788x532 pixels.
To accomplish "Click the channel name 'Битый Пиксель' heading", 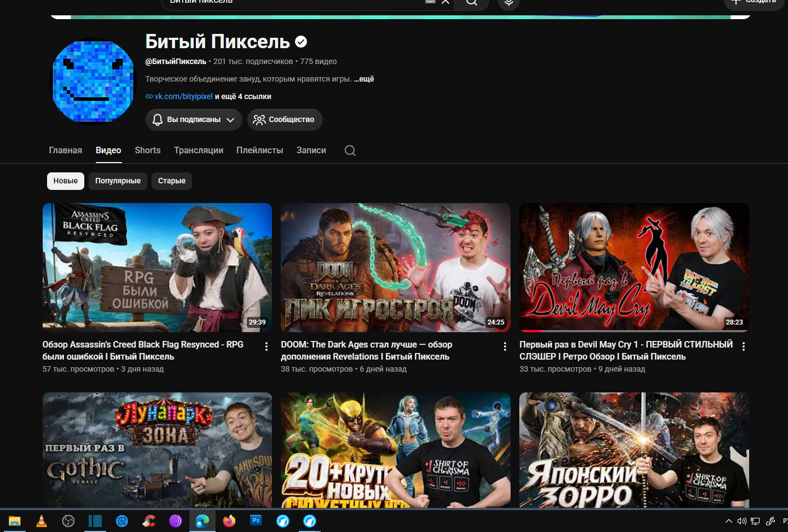I will tap(218, 42).
